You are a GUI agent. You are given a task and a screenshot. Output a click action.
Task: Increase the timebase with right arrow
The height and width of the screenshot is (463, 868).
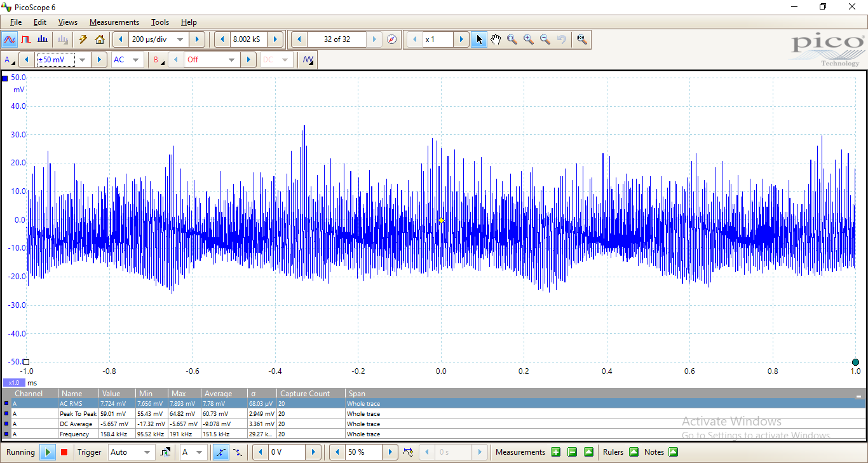pos(197,39)
